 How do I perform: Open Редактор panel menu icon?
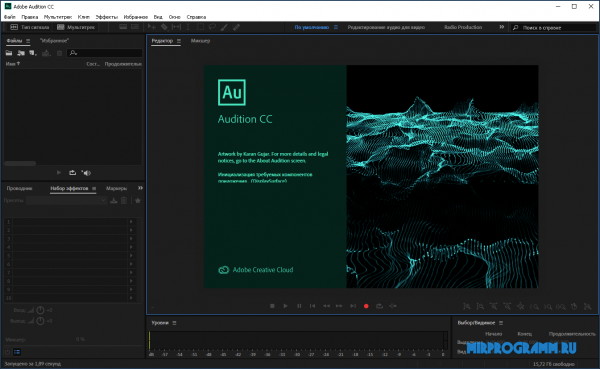(x=179, y=41)
